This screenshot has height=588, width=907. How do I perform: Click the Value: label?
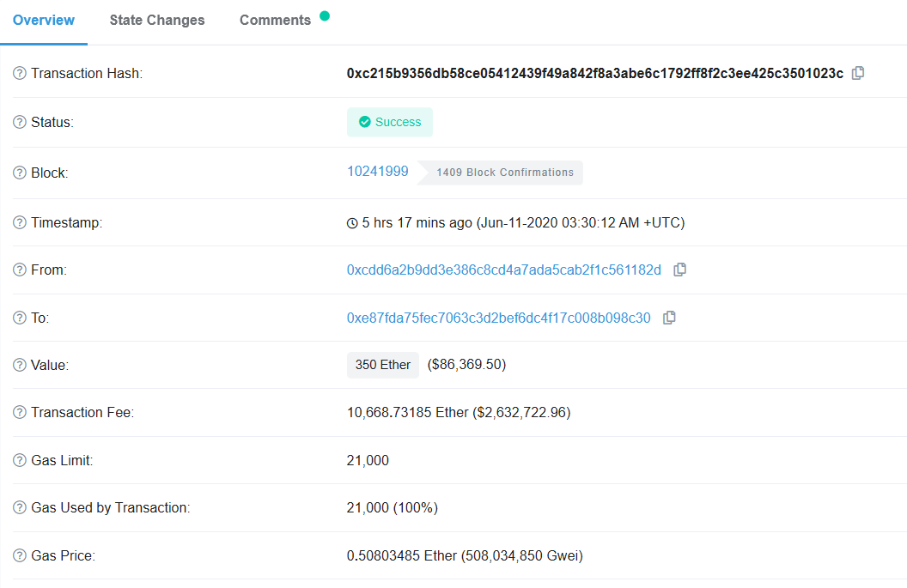coord(50,365)
